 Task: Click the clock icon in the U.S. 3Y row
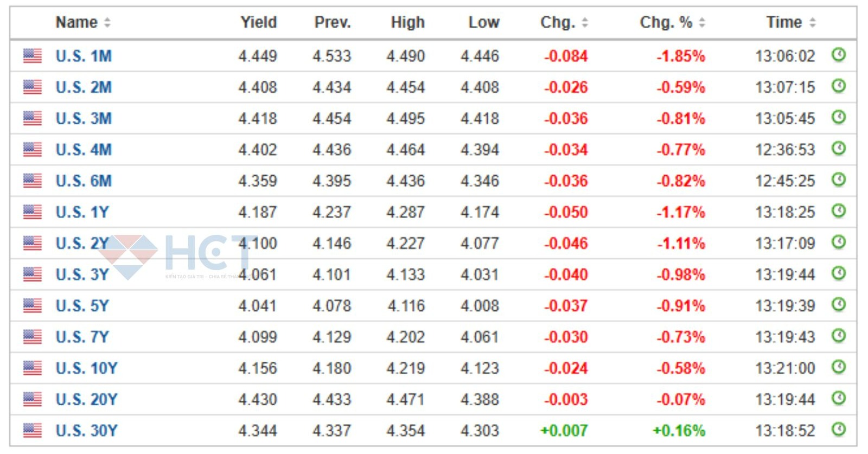click(x=838, y=273)
